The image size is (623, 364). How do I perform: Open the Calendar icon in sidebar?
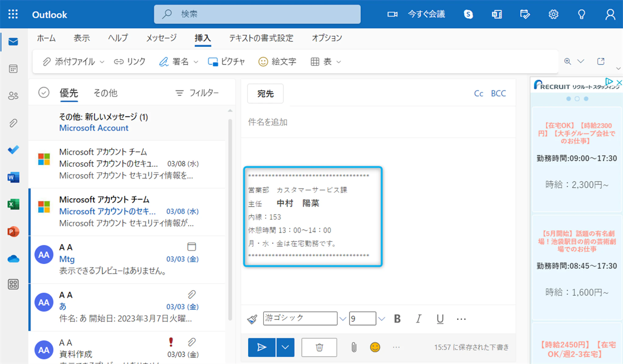[13, 69]
